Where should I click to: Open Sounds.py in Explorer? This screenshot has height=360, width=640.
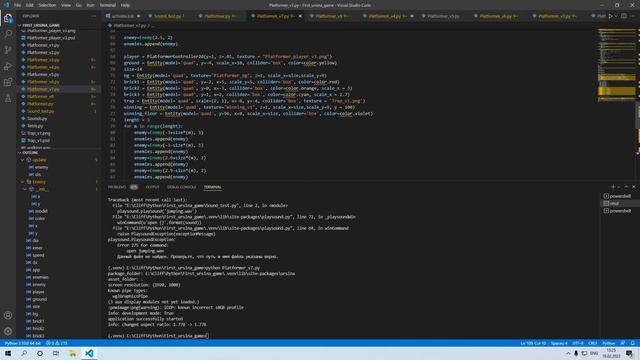coord(37,118)
